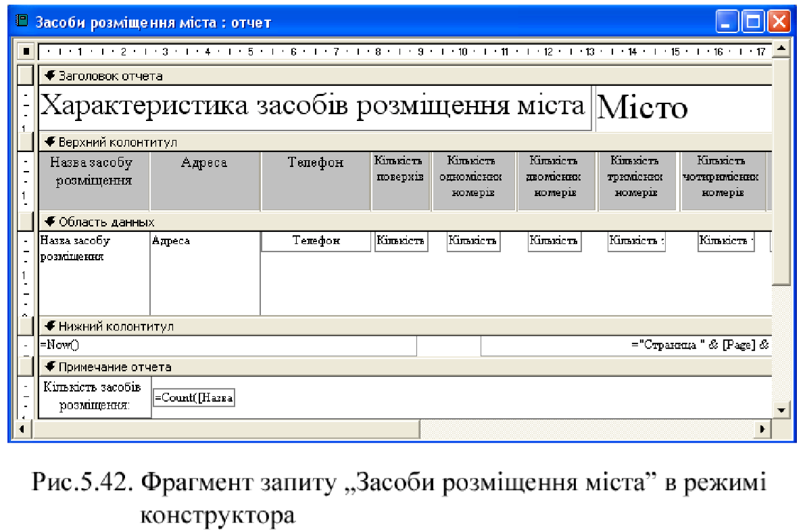Select header label 'Кількість поверхів'
The height and width of the screenshot is (532, 797).
[x=401, y=181]
